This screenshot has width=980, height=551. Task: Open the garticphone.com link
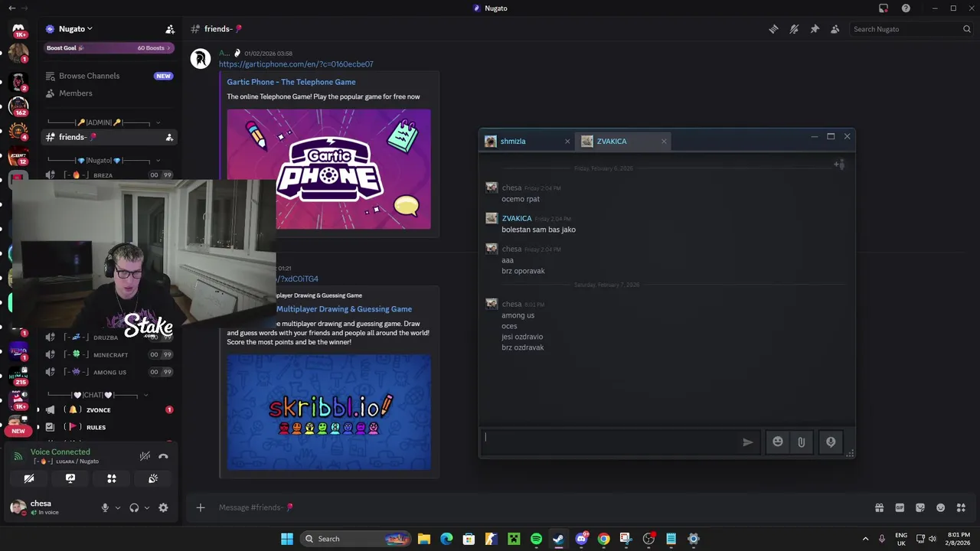tap(296, 64)
